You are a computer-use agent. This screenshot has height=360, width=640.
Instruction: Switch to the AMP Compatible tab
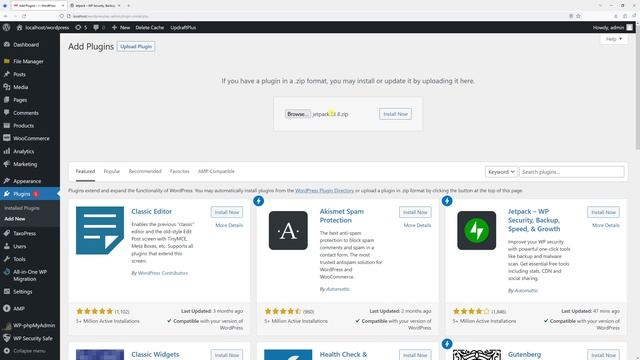click(x=216, y=171)
